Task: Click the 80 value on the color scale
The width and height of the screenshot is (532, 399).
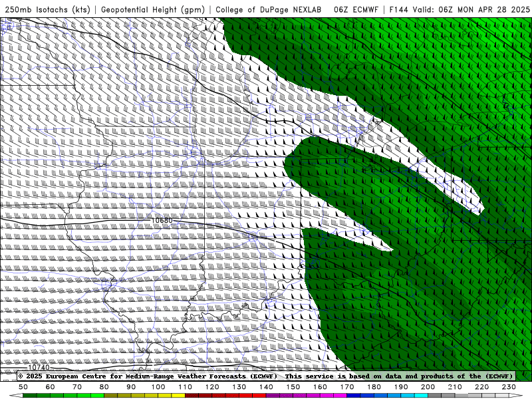Action: (104, 387)
